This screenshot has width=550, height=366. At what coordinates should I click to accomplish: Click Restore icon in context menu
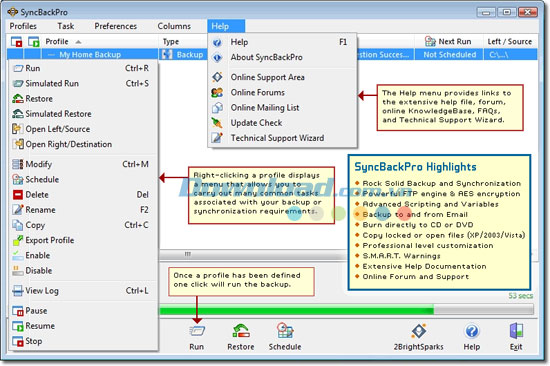click(18, 99)
